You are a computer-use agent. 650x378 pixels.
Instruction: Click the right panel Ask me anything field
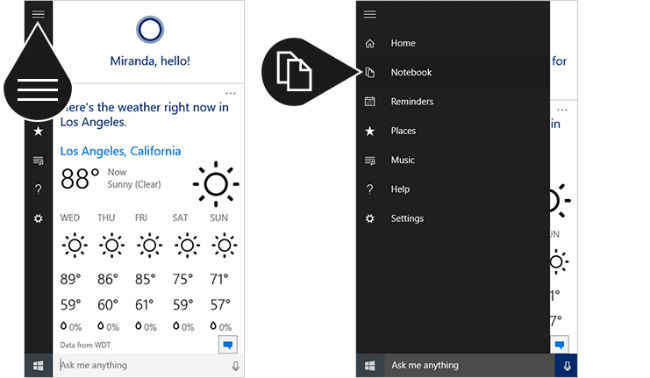point(469,365)
